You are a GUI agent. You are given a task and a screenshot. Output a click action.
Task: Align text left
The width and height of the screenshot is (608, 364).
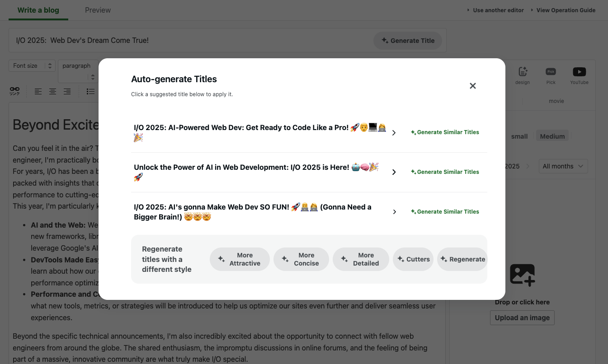[x=38, y=92]
